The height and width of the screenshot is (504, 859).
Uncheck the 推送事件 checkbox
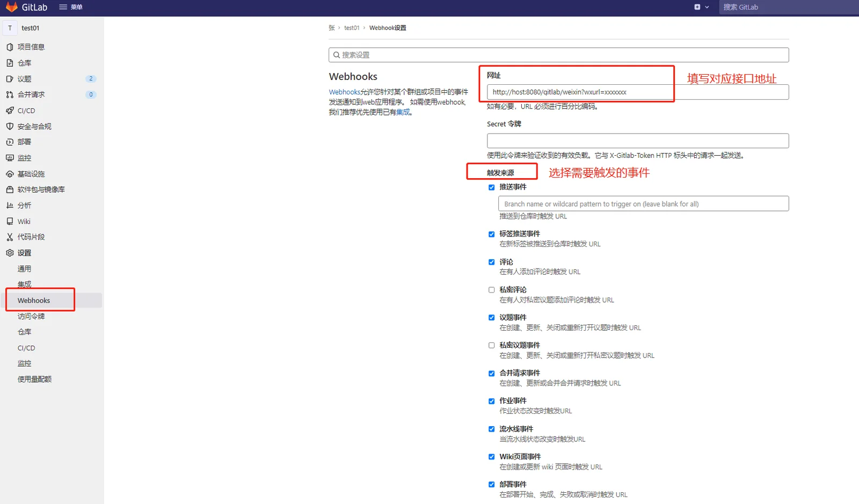point(491,187)
